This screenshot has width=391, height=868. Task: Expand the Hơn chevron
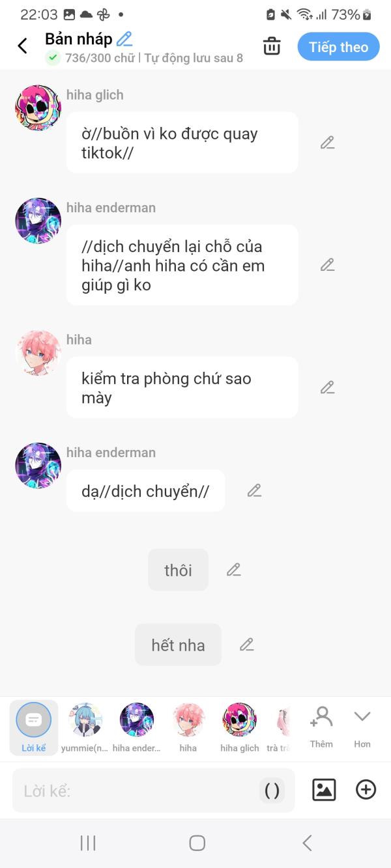[x=362, y=727]
